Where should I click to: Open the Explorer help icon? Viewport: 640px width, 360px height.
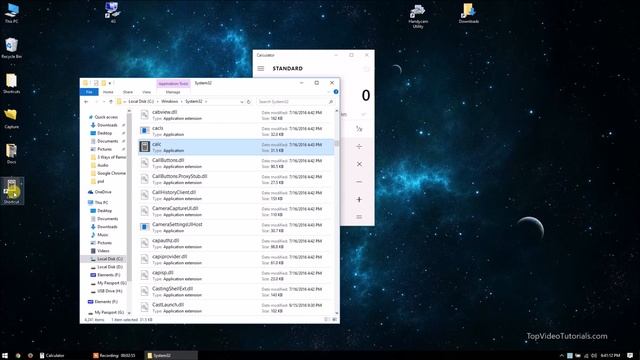tap(336, 92)
